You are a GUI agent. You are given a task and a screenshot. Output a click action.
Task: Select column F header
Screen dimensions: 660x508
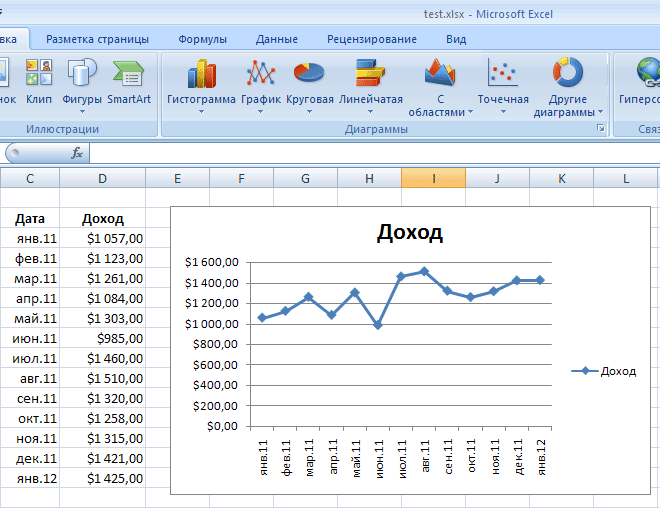pos(241,178)
